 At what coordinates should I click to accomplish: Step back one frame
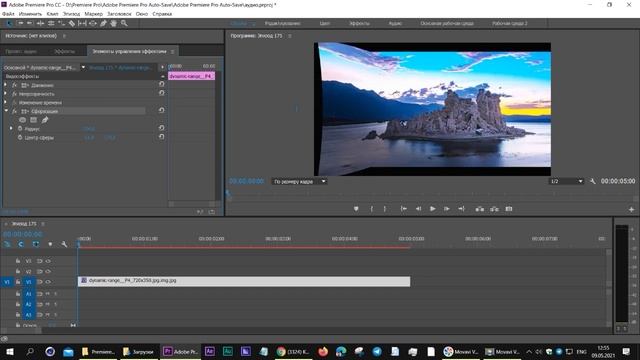point(418,209)
